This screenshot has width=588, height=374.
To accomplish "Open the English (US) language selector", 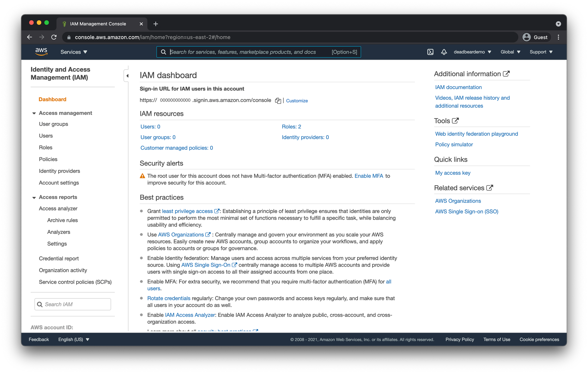I will (x=73, y=339).
